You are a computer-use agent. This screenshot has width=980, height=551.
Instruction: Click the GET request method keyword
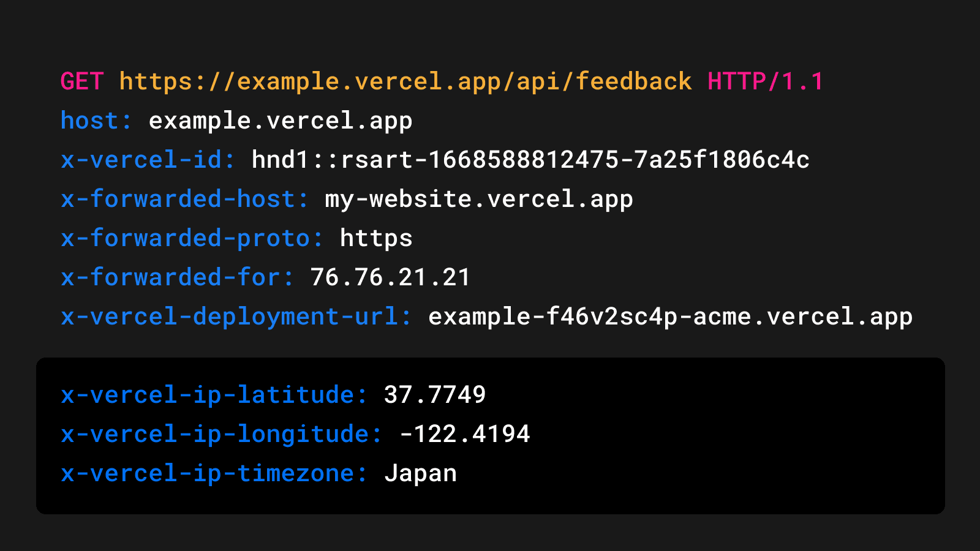click(x=82, y=81)
